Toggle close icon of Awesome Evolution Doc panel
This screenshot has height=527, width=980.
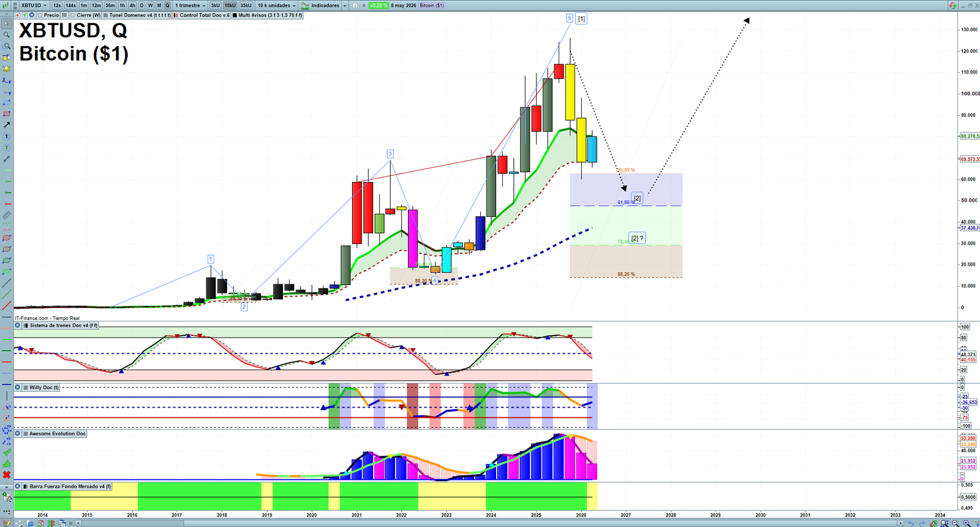click(18, 433)
